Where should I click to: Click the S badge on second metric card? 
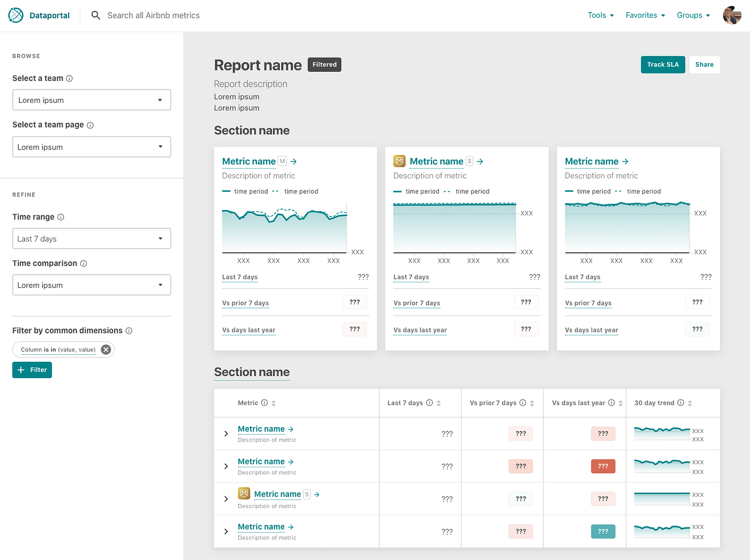(469, 161)
